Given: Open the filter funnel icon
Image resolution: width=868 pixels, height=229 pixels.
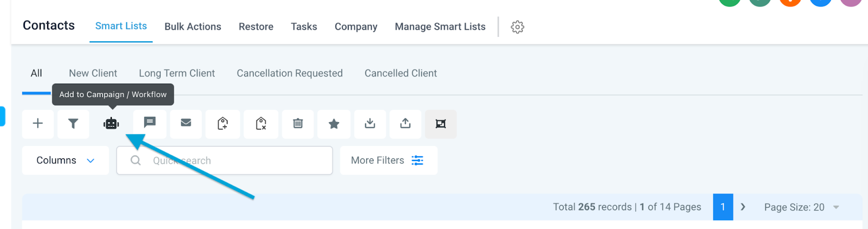Looking at the screenshot, I should pyautogui.click(x=73, y=124).
